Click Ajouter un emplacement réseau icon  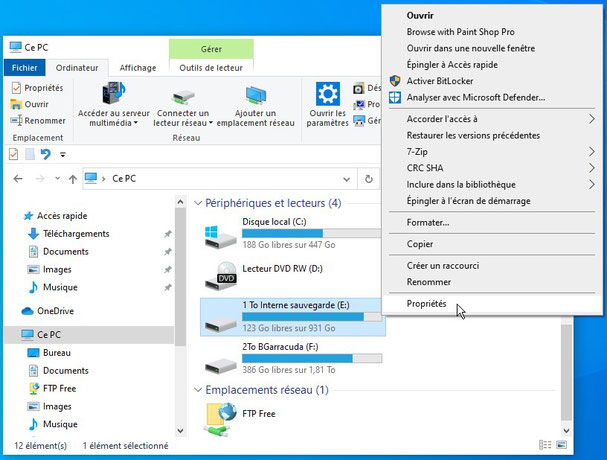point(255,95)
